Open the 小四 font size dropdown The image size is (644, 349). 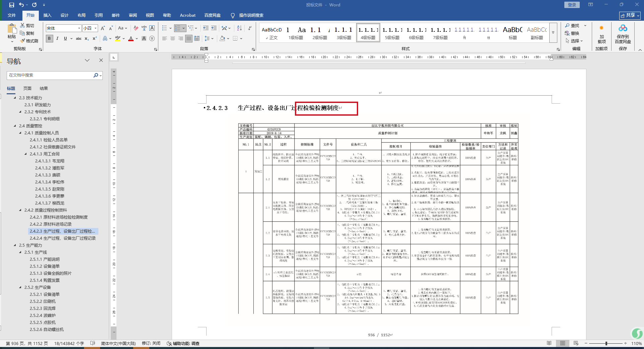[x=95, y=28]
